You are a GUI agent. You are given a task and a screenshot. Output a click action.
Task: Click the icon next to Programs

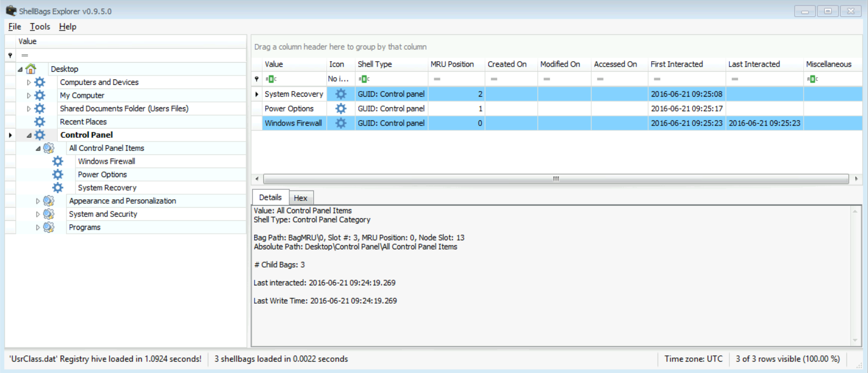tap(48, 227)
